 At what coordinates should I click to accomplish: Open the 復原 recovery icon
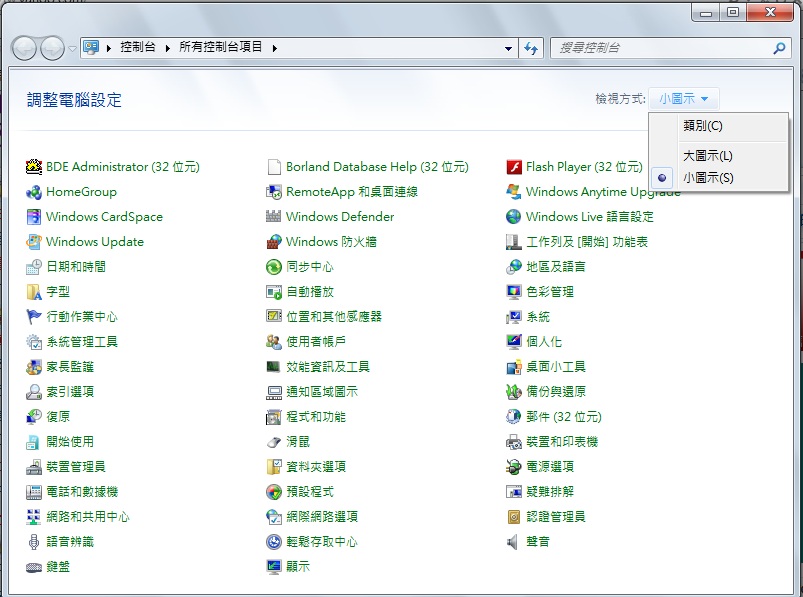[x=34, y=417]
